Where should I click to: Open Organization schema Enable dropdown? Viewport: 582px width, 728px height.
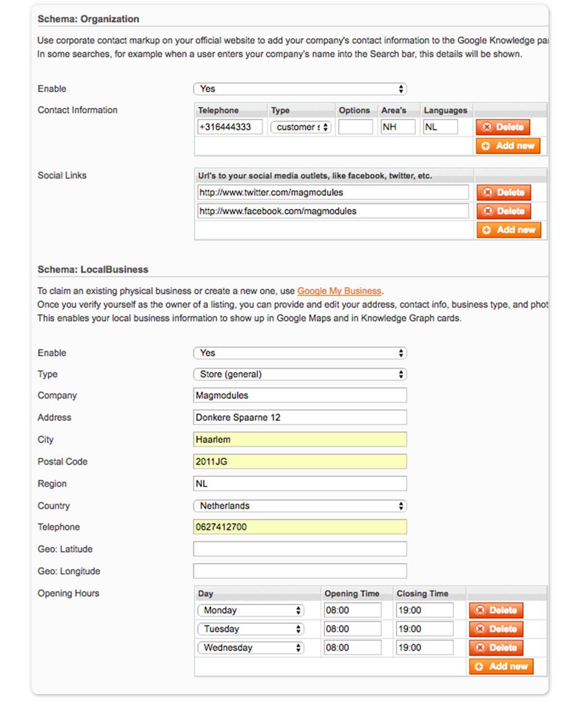300,89
